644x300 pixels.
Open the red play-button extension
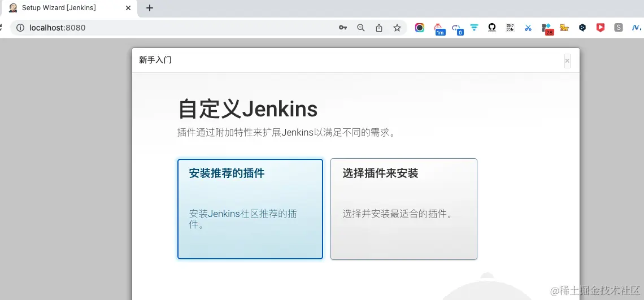click(x=601, y=28)
